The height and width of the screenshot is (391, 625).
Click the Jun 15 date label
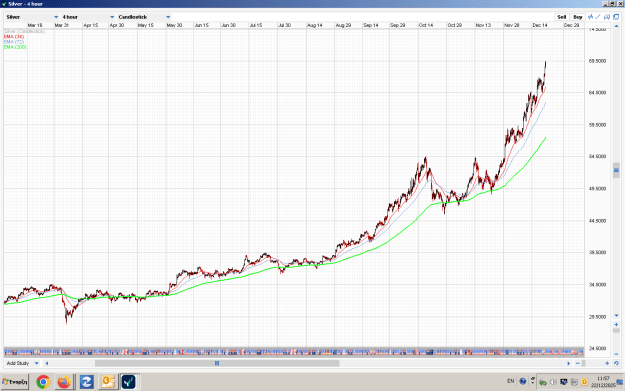[x=201, y=25]
